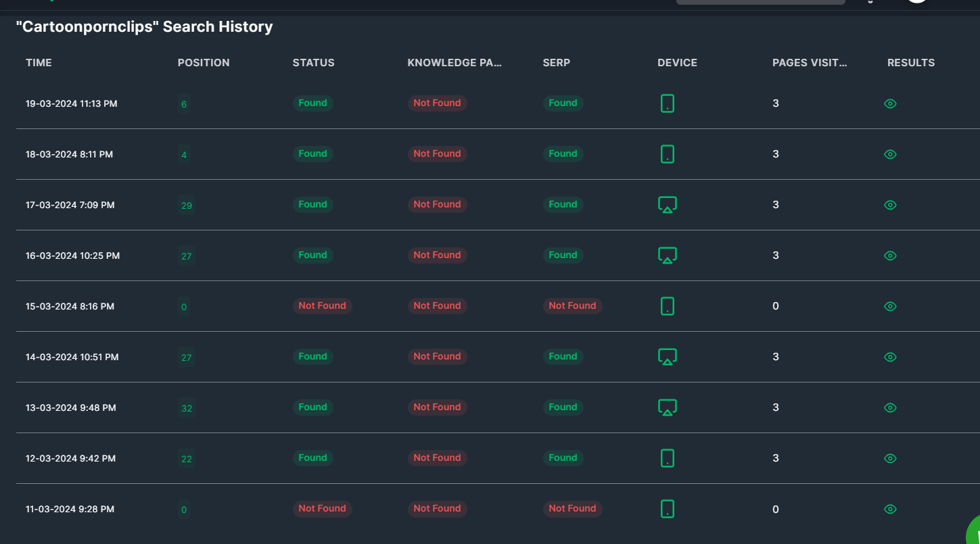Viewport: 980px width, 544px height.
Task: Click the device icon for 19-03-2024 row
Action: 668,103
